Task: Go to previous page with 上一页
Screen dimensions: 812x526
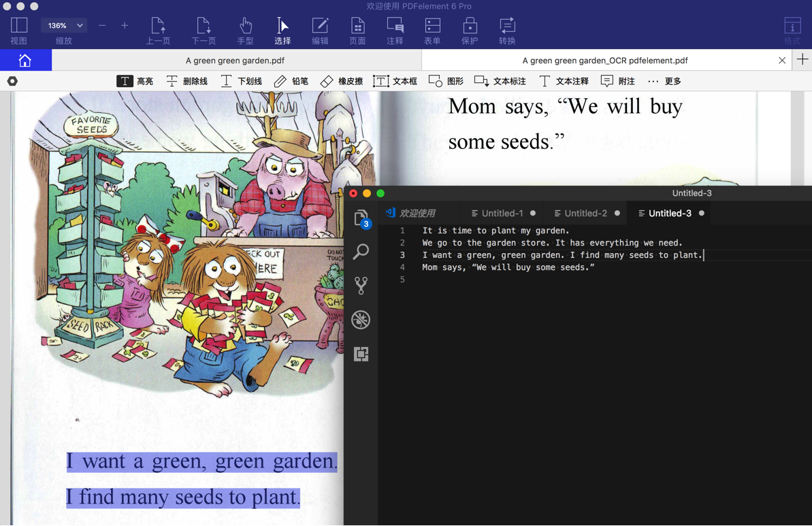Action: [x=158, y=31]
